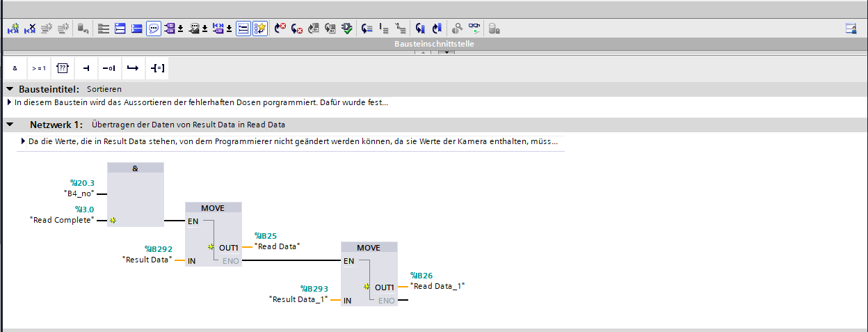Toggle network comments display icon
Screen dimensions: 868x332
coord(243,29)
